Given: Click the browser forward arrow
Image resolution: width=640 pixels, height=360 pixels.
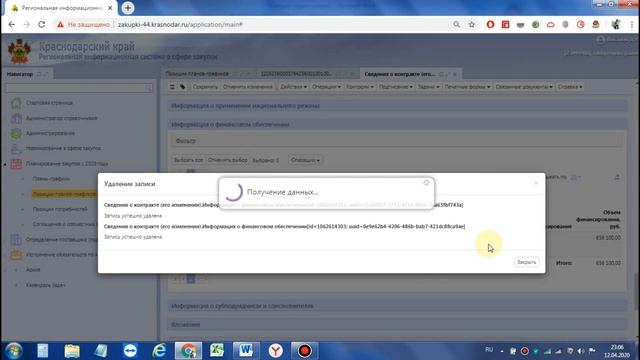Looking at the screenshot, I should [27, 24].
